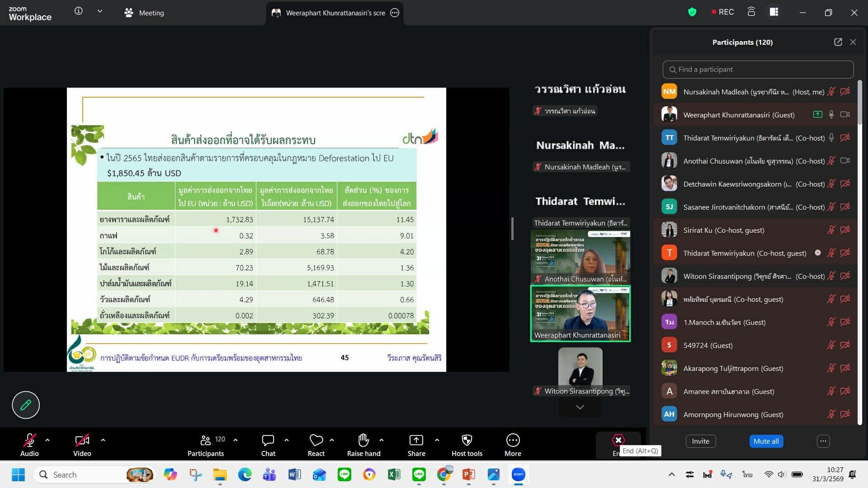Pop out the Participants panel
This screenshot has width=868, height=488.
point(838,42)
